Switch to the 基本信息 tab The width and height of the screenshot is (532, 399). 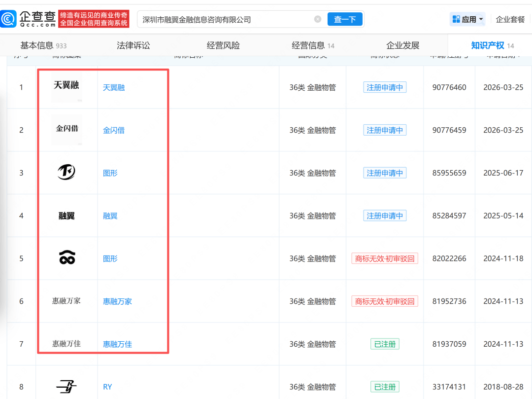(43, 45)
